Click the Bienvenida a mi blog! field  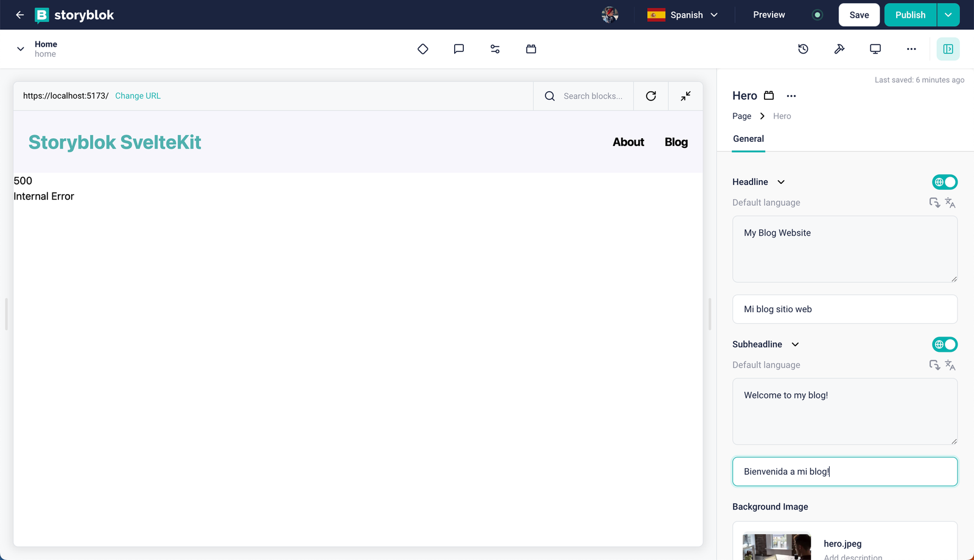point(845,472)
